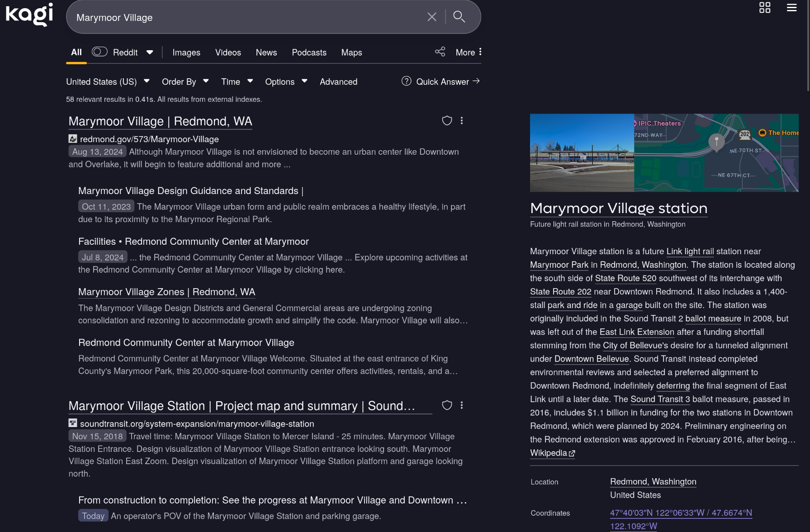Switch to the Images tab
Screen dimensions: 810x532
[x=186, y=52]
